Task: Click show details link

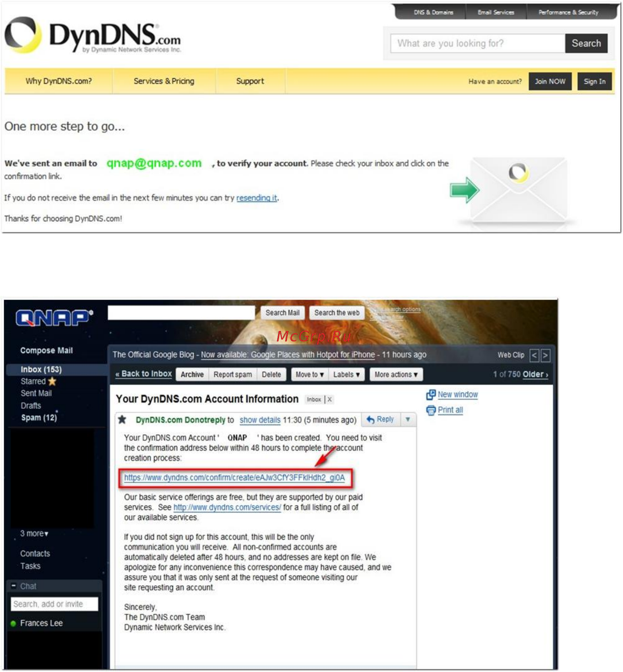Action: point(260,420)
